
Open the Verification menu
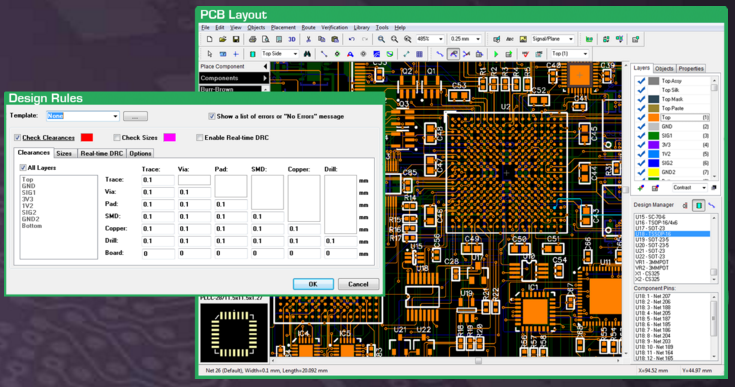click(x=334, y=28)
